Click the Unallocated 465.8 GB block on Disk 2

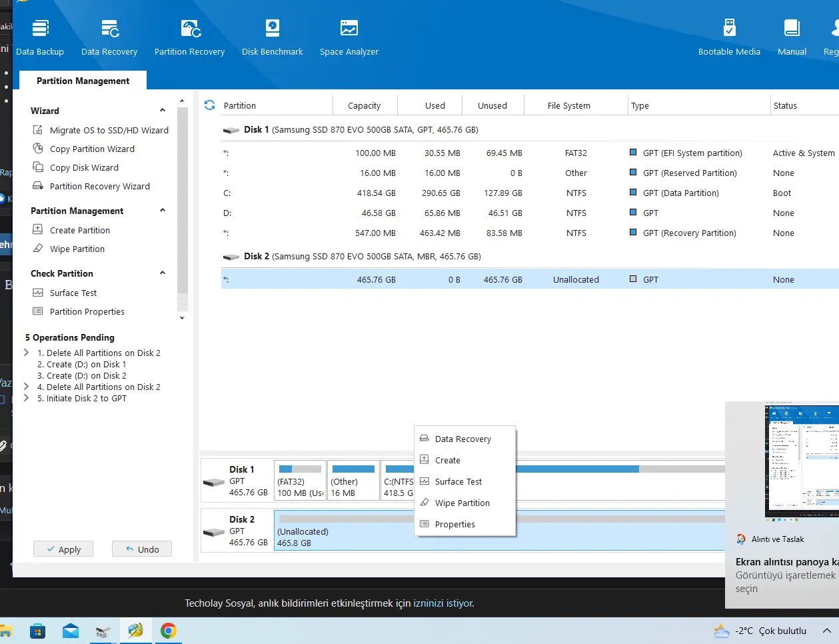[500, 531]
